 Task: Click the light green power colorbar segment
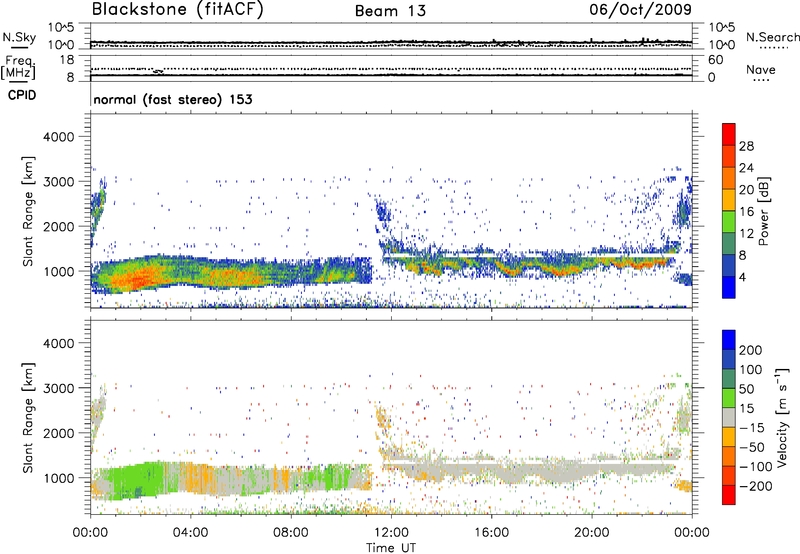729,221
